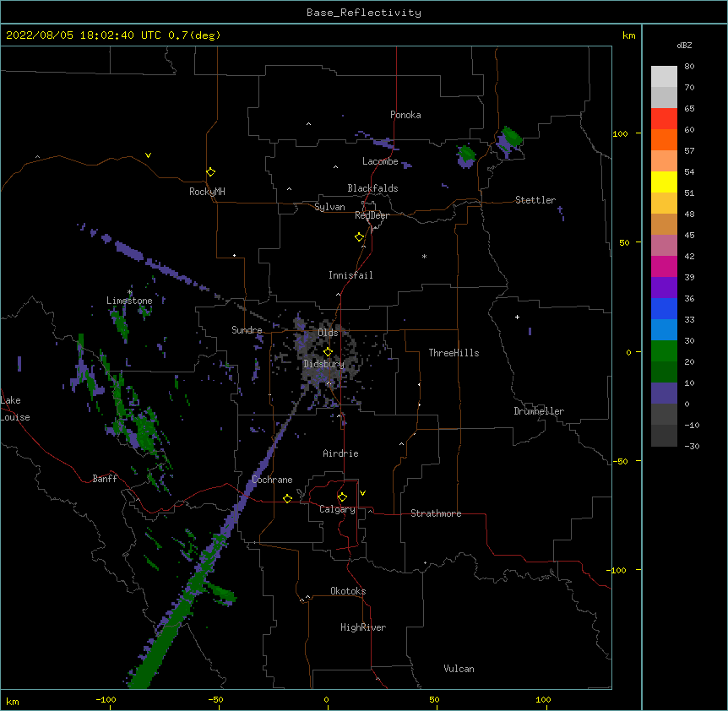Viewport: 728px width, 711px height.
Task: Click the Didsbury town label
Action: pos(323,364)
